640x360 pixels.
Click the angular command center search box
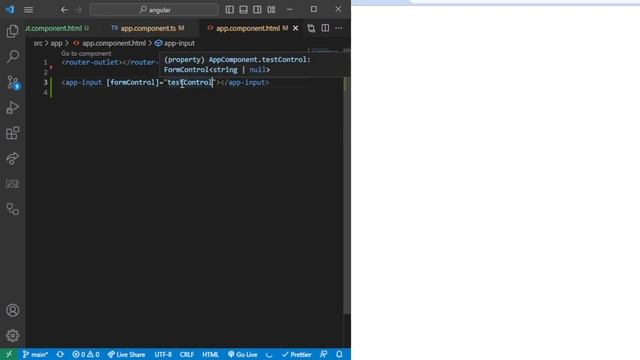tap(154, 9)
